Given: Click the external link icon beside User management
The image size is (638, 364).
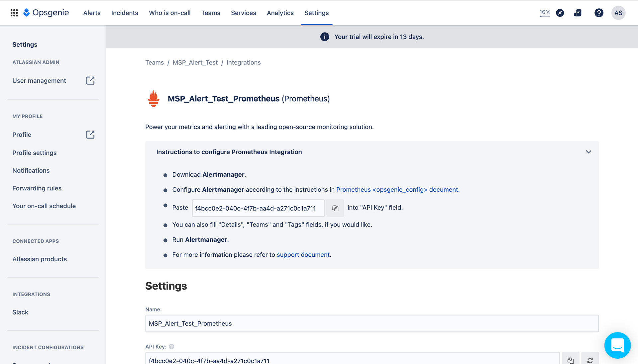Looking at the screenshot, I should click(90, 81).
